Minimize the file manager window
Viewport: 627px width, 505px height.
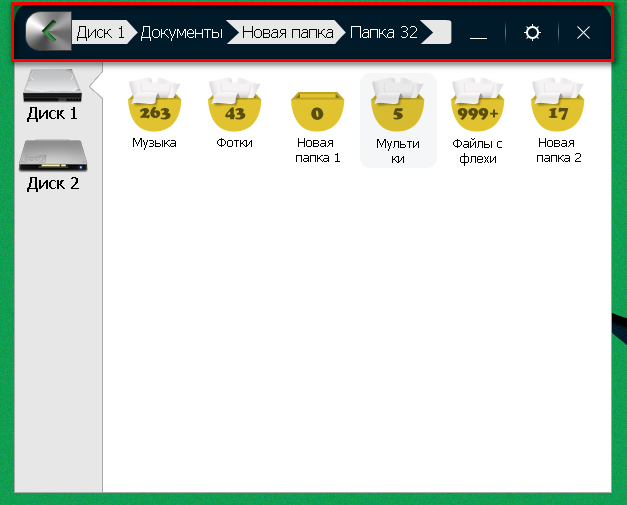click(x=478, y=34)
